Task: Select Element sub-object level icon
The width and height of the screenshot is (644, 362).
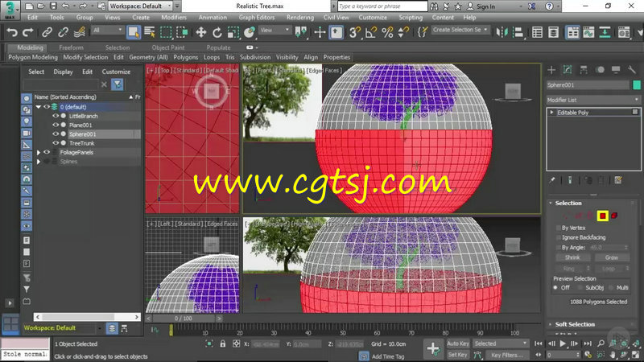Action: [614, 216]
